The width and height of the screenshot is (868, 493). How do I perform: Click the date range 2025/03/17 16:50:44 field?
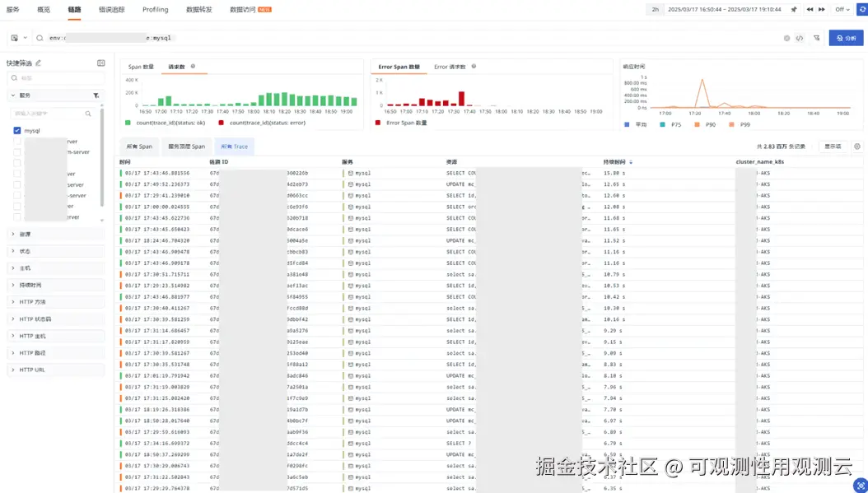[x=724, y=9]
